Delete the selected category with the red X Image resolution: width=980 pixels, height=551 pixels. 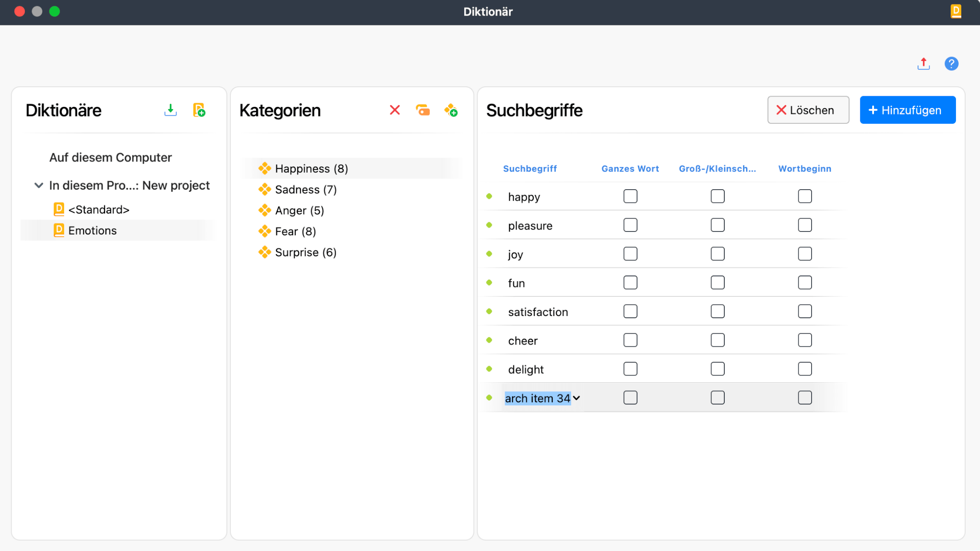tap(395, 110)
